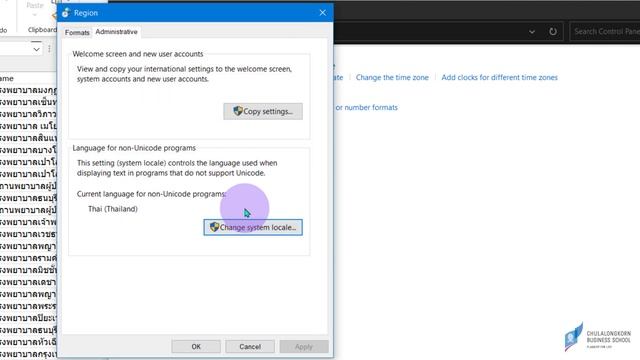
Task: Open the dropdown in the background spreadsheet window
Action: (x=36, y=49)
